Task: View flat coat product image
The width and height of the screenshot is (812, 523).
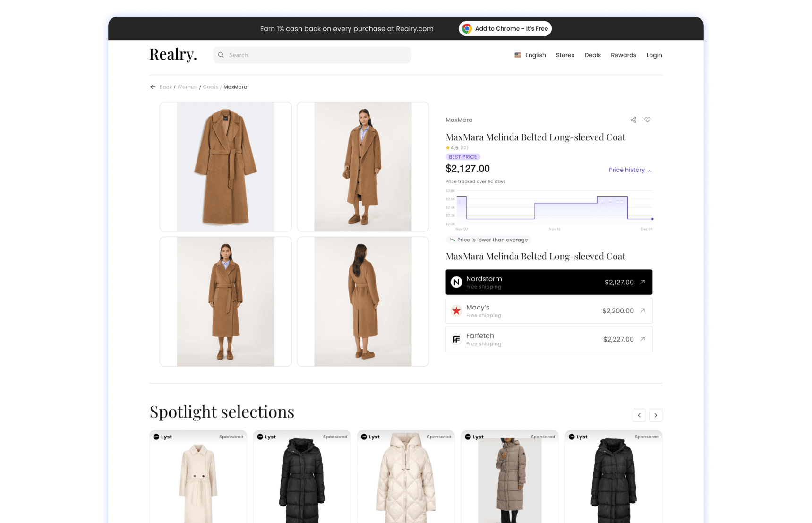Action: [x=225, y=167]
